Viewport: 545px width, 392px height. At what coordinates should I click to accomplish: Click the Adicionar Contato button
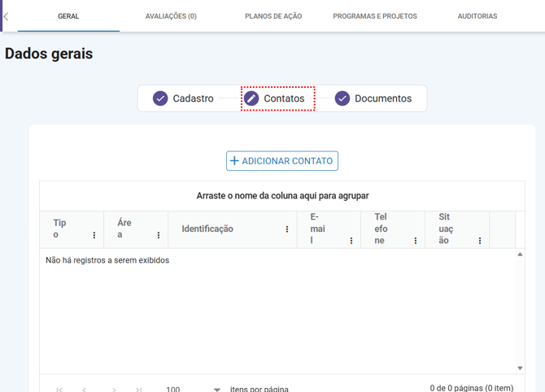tap(282, 161)
